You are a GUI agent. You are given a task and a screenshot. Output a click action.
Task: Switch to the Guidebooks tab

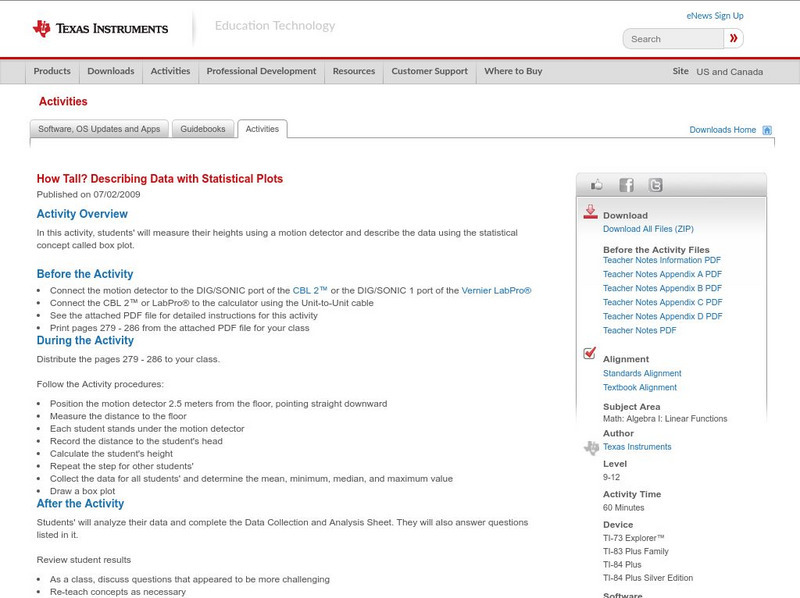pos(203,129)
